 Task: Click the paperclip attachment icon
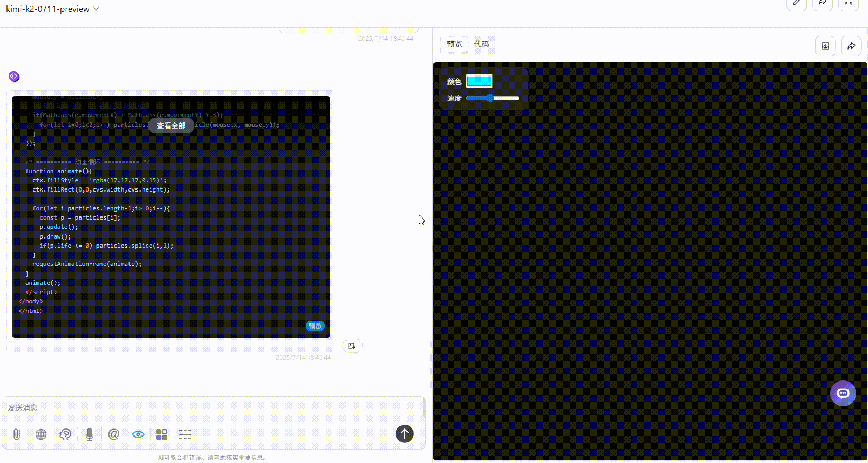pyautogui.click(x=17, y=434)
